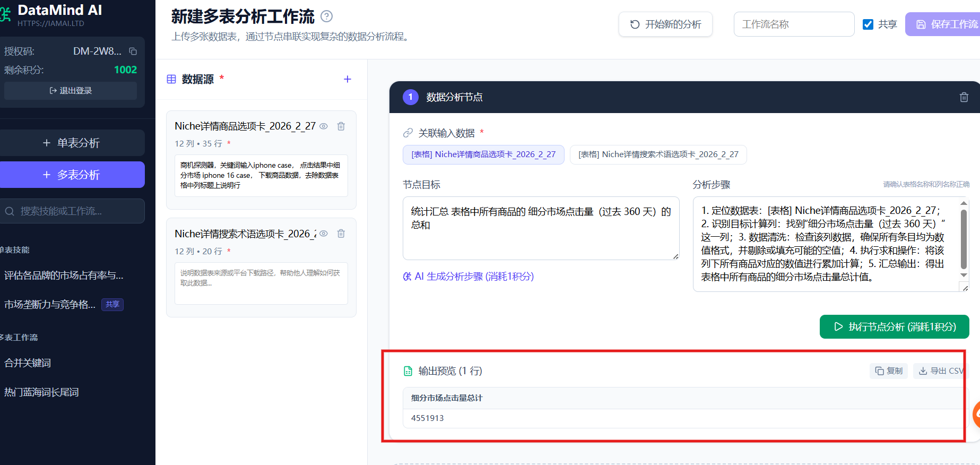The height and width of the screenshot is (465, 980).
Task: Delete the Niche详情搜索术语选项卡 table
Action: [x=341, y=234]
